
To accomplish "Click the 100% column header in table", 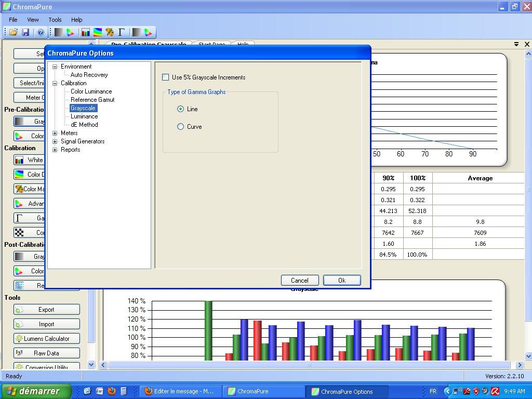I will click(418, 178).
